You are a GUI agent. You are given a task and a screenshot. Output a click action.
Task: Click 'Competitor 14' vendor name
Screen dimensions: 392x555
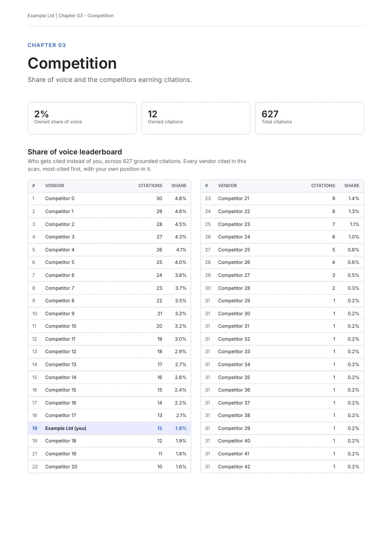tap(61, 377)
